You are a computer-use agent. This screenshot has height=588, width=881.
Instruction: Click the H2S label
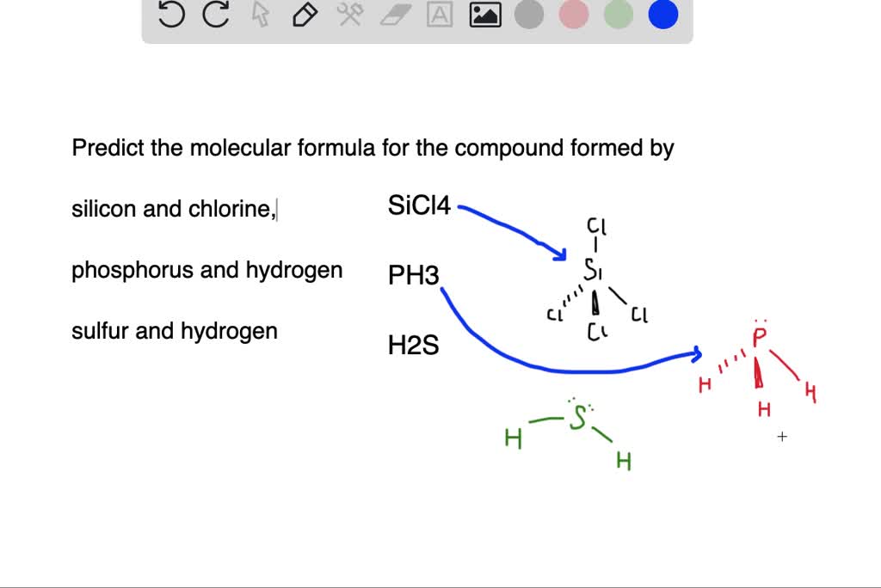[413, 345]
